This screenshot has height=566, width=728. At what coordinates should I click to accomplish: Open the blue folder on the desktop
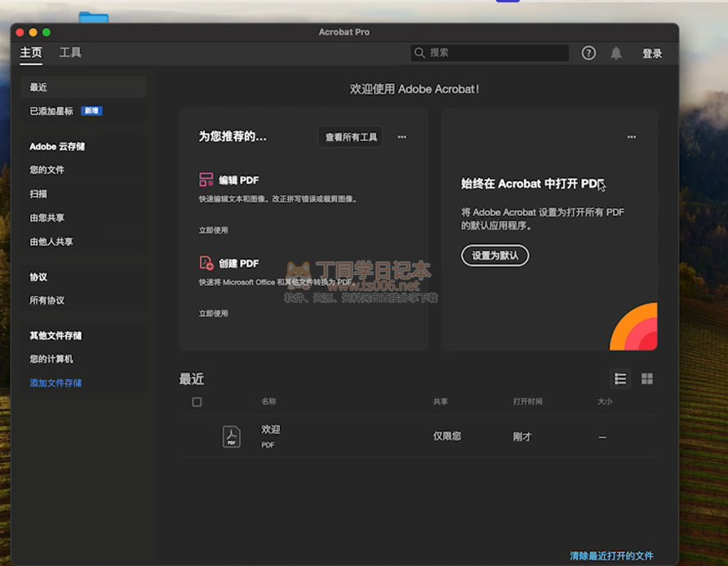coord(94,18)
